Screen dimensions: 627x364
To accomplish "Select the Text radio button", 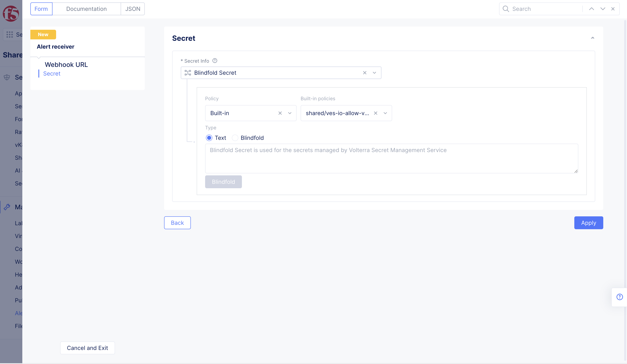I will 209,138.
